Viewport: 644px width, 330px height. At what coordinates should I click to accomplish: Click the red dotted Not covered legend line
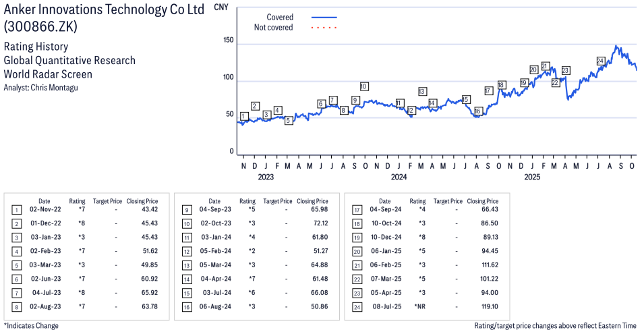[324, 28]
